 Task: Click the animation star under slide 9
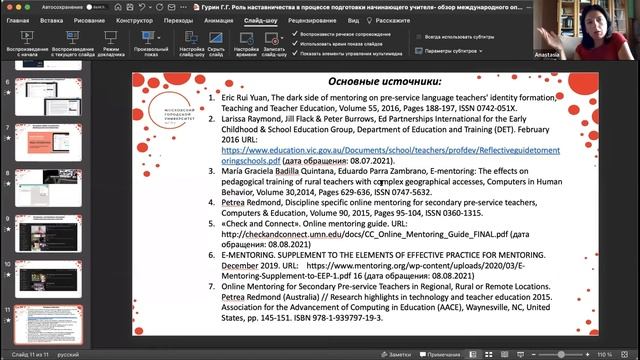[8, 229]
